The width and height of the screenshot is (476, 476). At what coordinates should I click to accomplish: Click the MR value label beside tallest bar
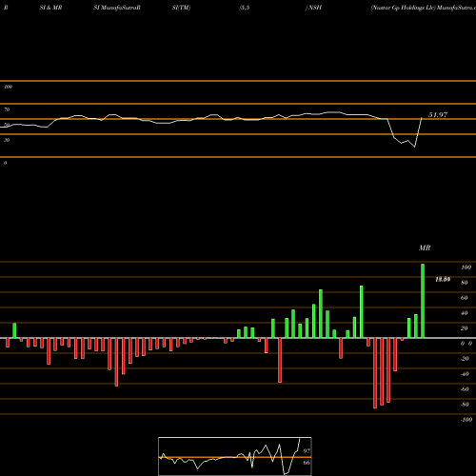443,279
